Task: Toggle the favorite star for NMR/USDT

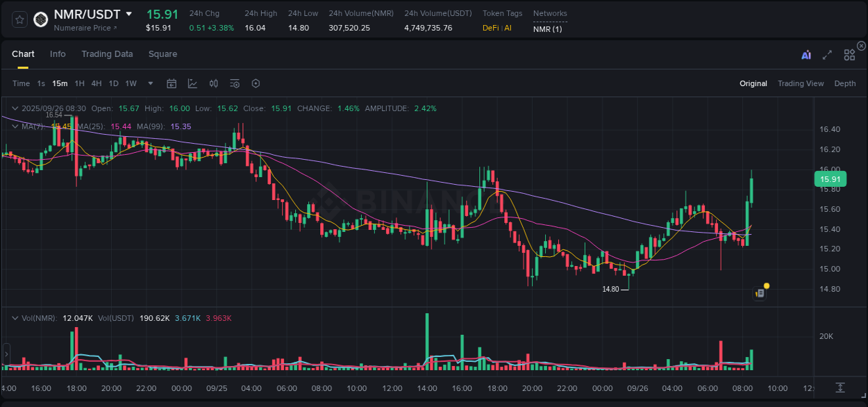Action: point(19,19)
